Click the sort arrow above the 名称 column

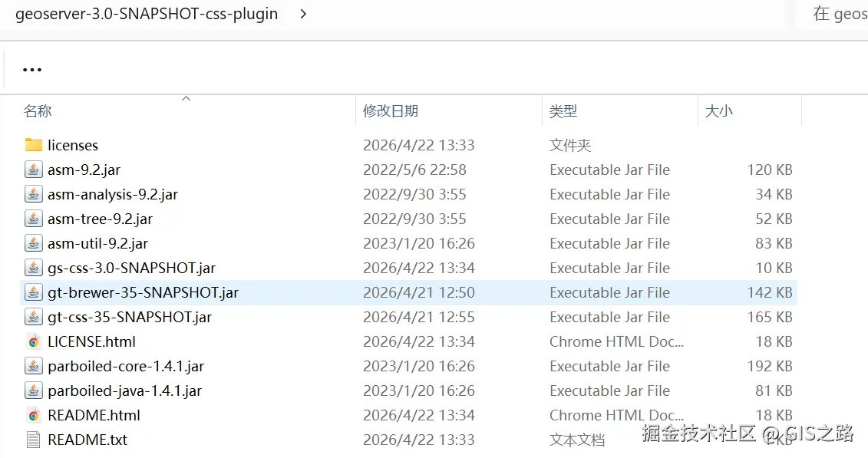pos(186,99)
